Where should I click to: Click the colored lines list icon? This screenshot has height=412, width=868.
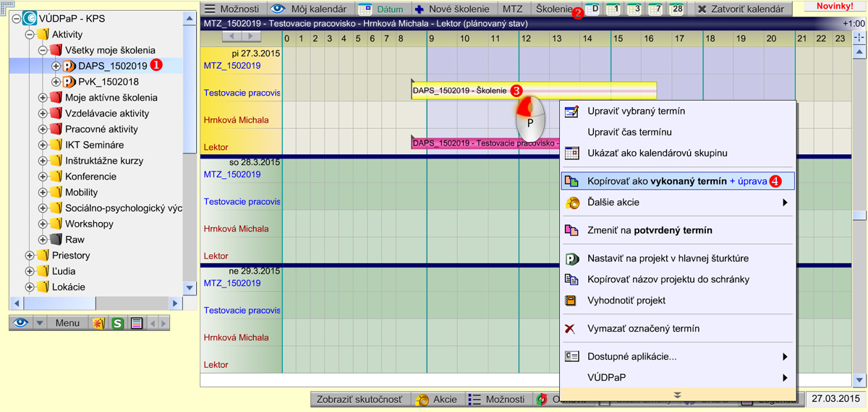(136, 323)
